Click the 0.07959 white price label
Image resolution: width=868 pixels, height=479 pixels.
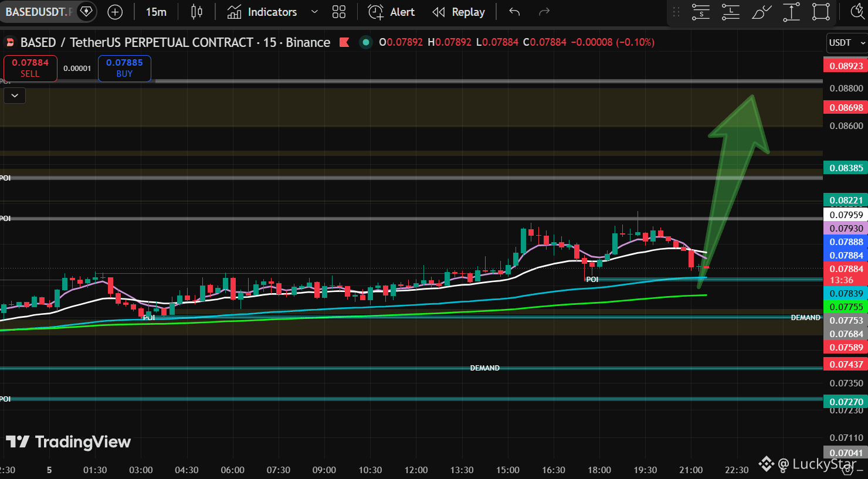point(846,215)
